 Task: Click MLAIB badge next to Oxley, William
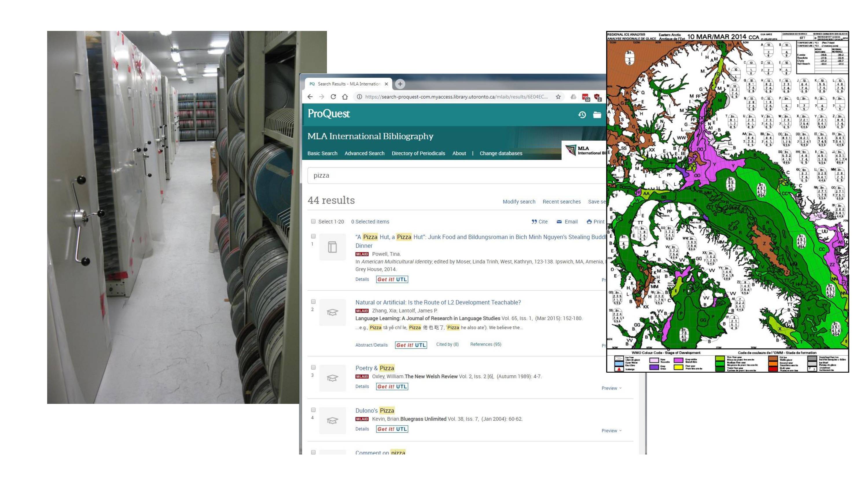tap(362, 376)
